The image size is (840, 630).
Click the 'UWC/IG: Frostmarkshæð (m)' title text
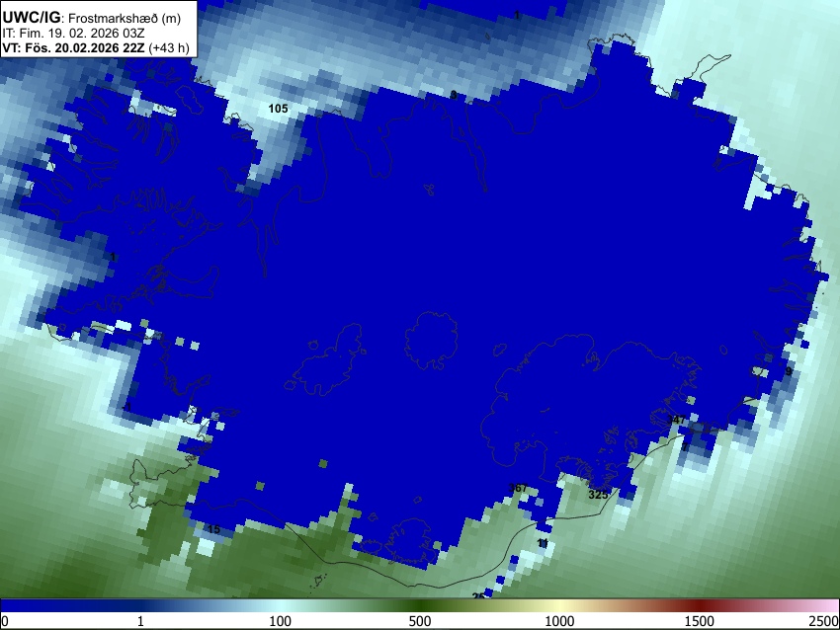[x=92, y=18]
